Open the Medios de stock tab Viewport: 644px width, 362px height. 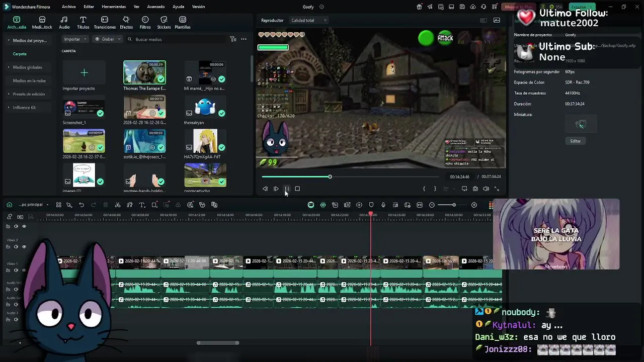(x=42, y=23)
